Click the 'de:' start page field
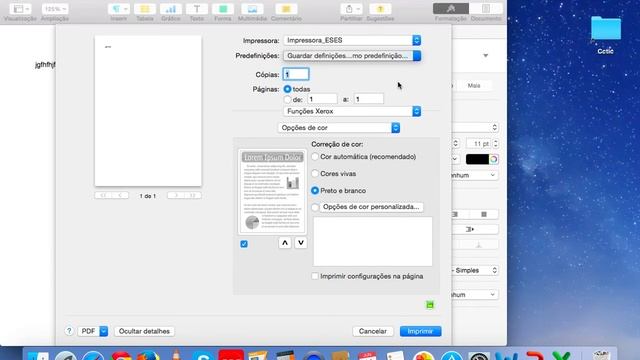 point(322,99)
